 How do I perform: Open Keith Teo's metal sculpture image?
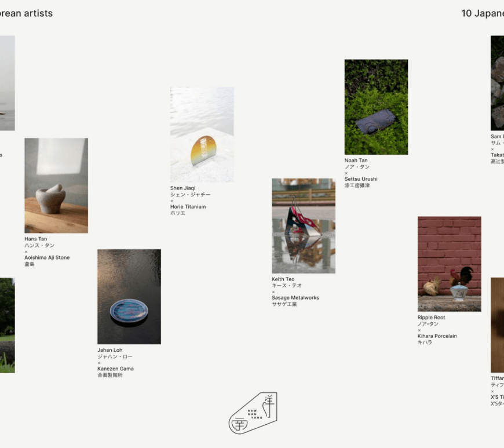point(304,226)
